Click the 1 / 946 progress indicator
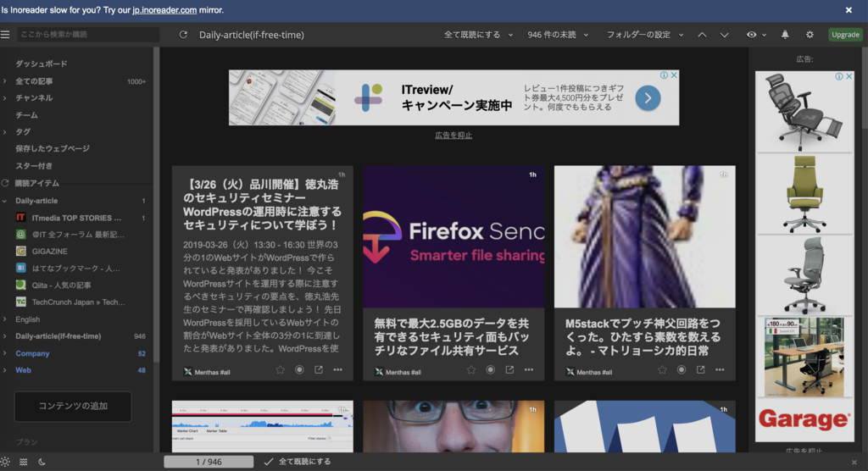Image resolution: width=868 pixels, height=471 pixels. 209,462
